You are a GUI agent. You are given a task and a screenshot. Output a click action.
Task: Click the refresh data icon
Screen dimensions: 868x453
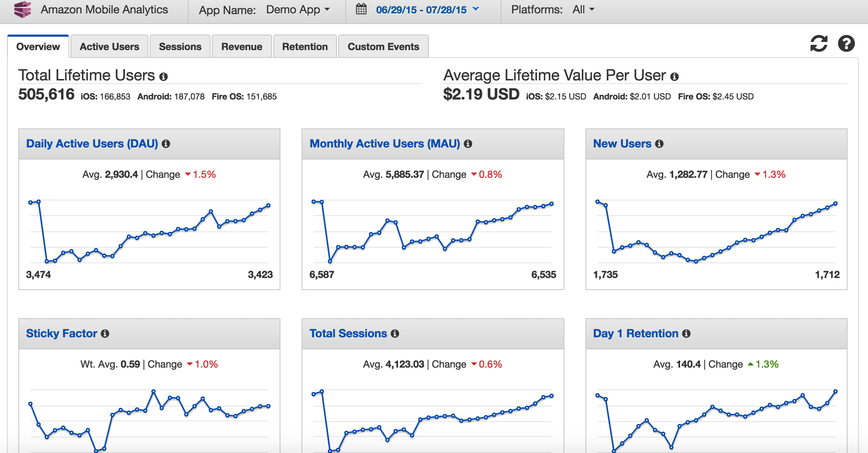click(x=819, y=44)
